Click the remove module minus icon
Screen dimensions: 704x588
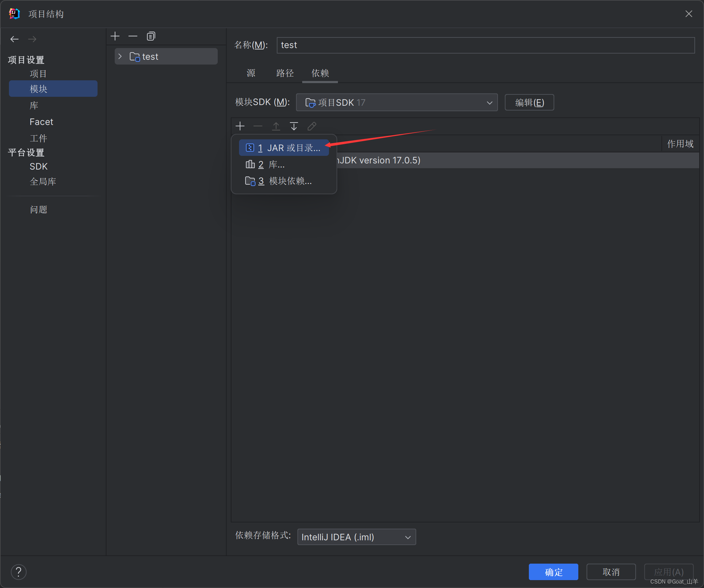click(x=133, y=36)
